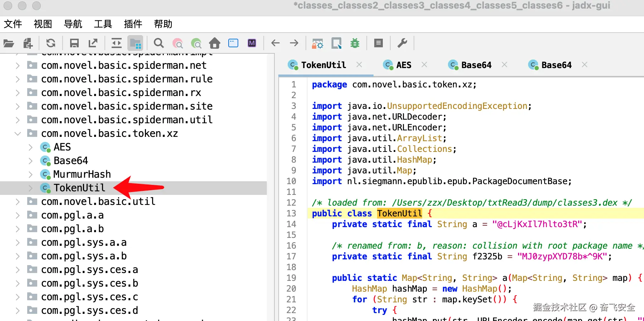644x321 pixels.
Task: Click the green debugger bug icon
Action: (x=355, y=43)
